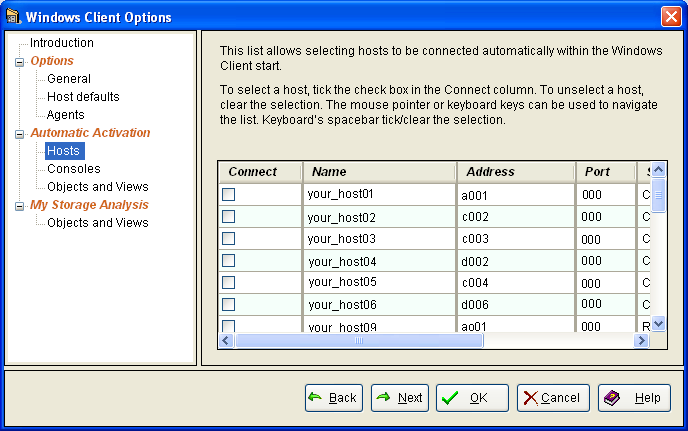
Task: Tick Connect checkbox for your_host06
Action: (x=229, y=304)
